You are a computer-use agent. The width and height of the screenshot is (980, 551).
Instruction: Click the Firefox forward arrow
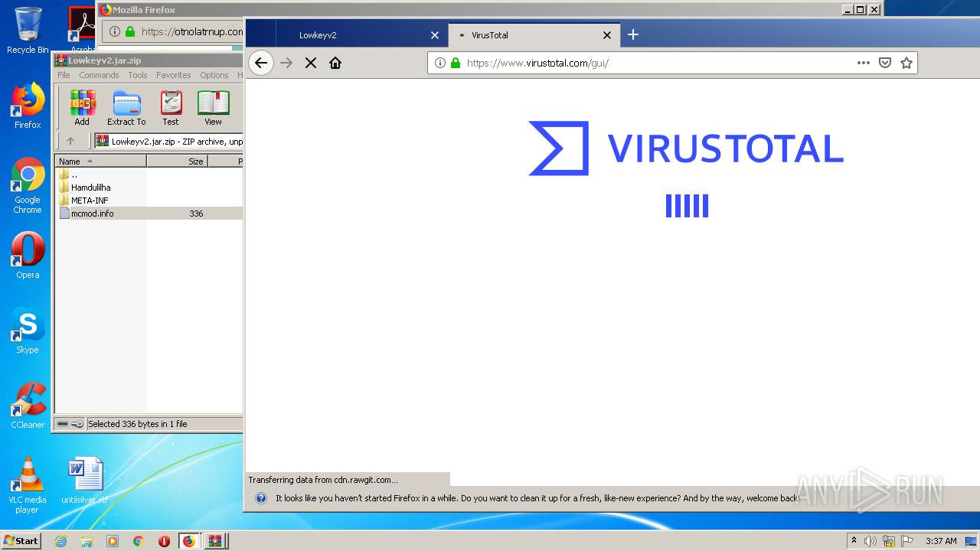[286, 63]
